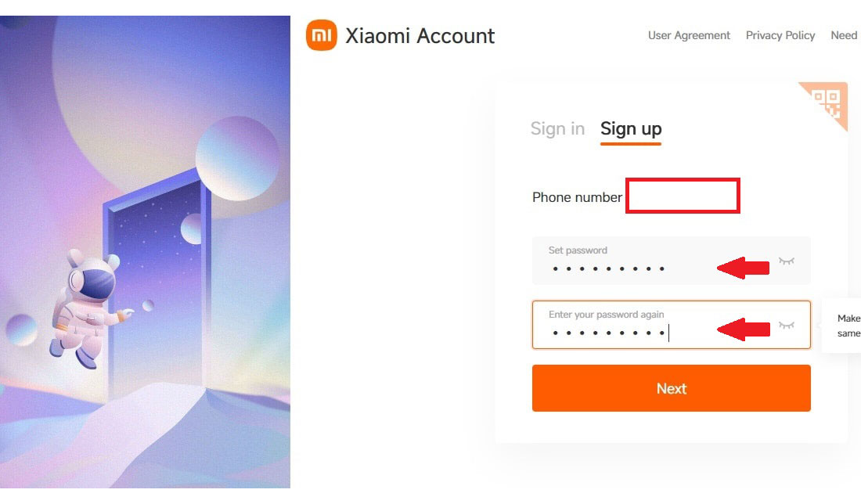Image resolution: width=861 pixels, height=504 pixels.
Task: Open the Privacy Policy link
Action: tap(780, 35)
